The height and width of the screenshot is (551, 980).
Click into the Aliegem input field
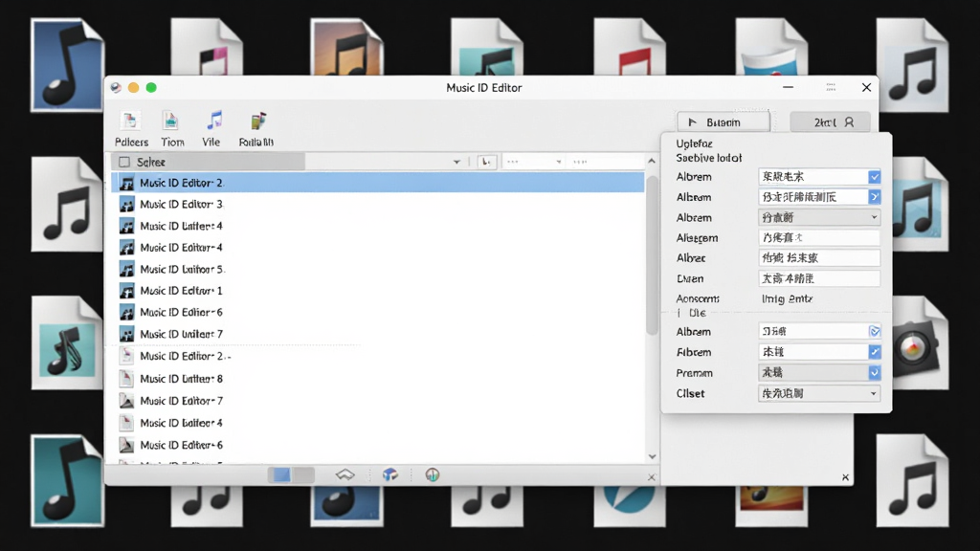pyautogui.click(x=819, y=237)
